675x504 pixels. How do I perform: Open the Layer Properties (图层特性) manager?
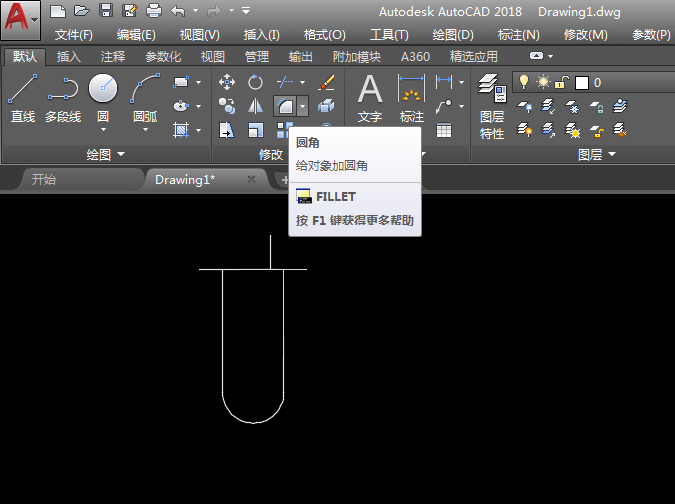coord(492,106)
